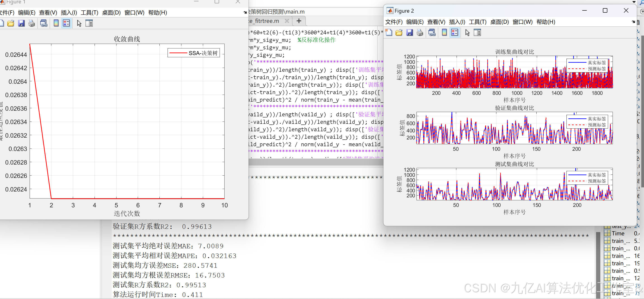Image resolution: width=644 pixels, height=299 pixels.
Task: Click New Figure icon in Figure 2
Action: coord(389,33)
